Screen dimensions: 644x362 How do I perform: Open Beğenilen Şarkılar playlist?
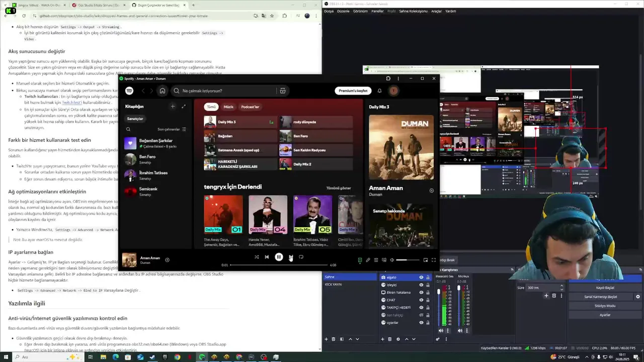click(156, 143)
